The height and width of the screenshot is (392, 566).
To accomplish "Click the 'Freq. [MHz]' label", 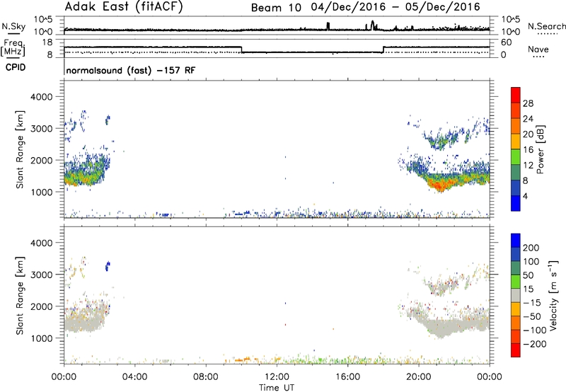I will click(13, 48).
